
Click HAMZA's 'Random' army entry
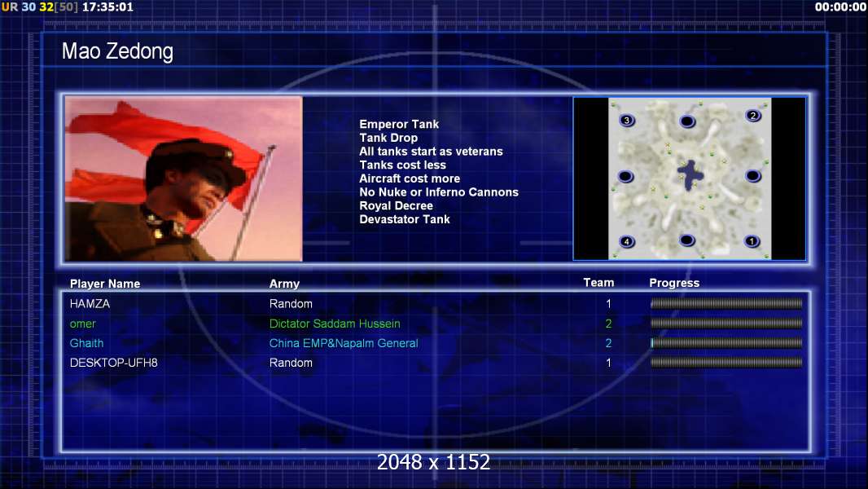(x=292, y=303)
